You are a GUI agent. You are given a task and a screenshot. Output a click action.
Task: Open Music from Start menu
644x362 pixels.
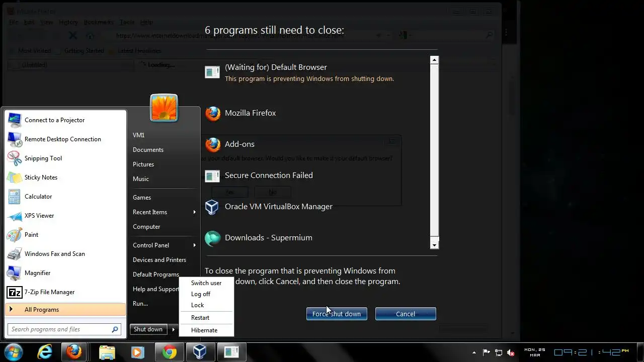(141, 179)
